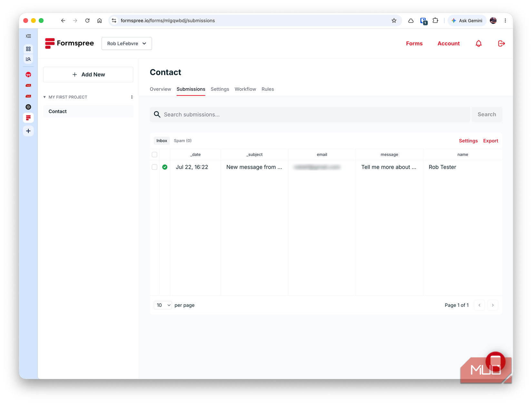
Task: Bookmark page with the star icon
Action: tap(394, 21)
